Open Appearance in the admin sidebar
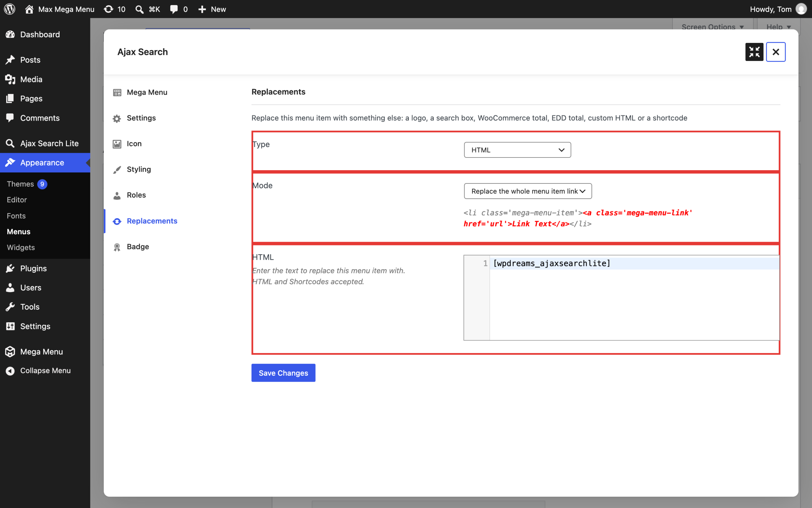812x508 pixels. click(x=45, y=163)
